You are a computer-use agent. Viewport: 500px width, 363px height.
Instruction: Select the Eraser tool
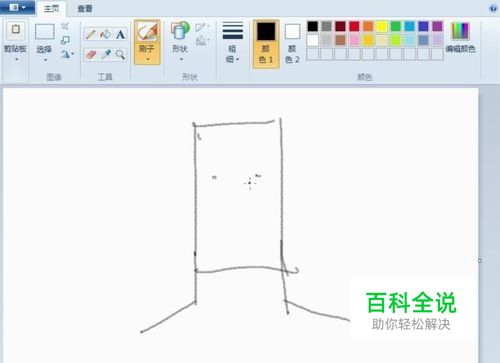click(x=91, y=54)
